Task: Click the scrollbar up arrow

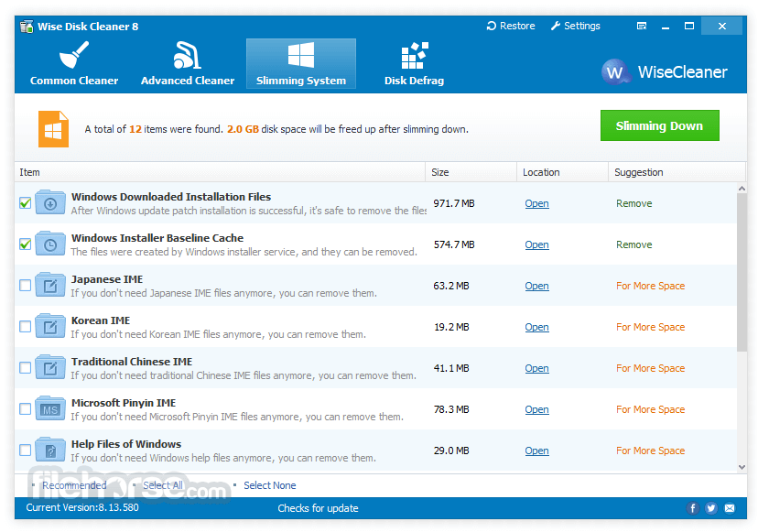Action: [x=742, y=188]
